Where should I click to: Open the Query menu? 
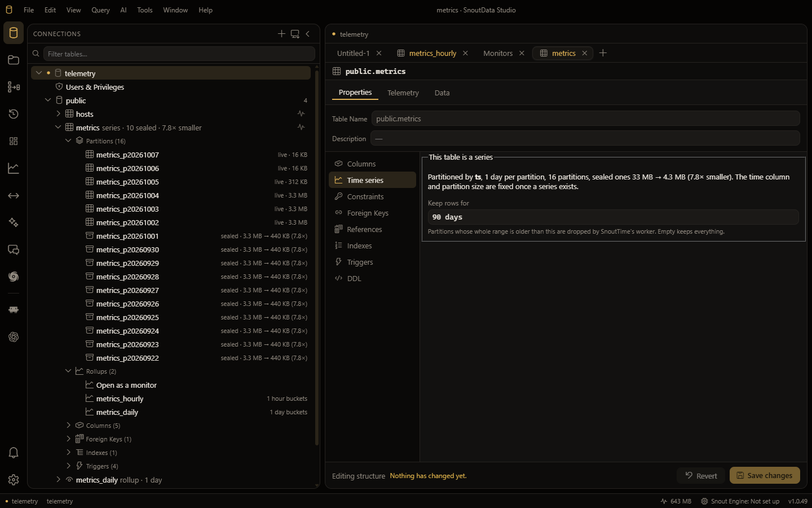point(100,10)
